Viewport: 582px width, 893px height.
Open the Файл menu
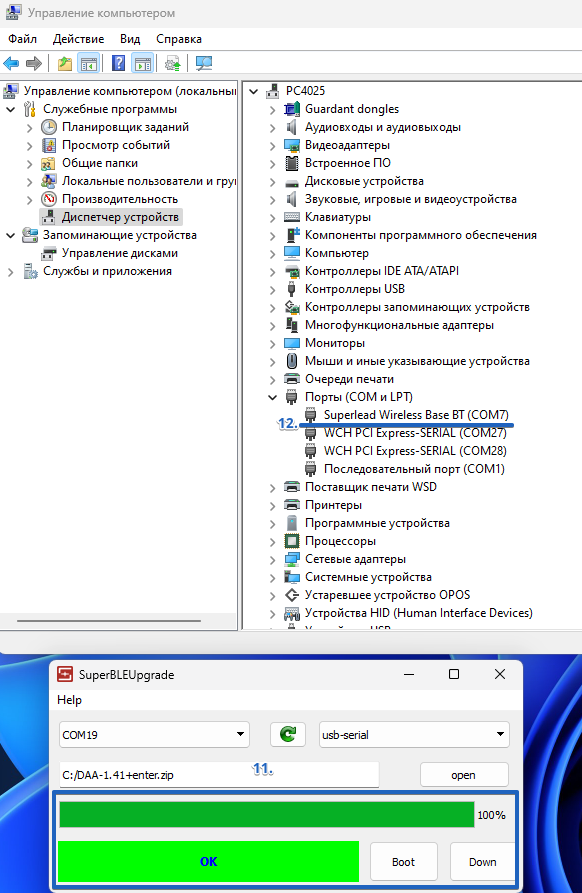point(22,39)
